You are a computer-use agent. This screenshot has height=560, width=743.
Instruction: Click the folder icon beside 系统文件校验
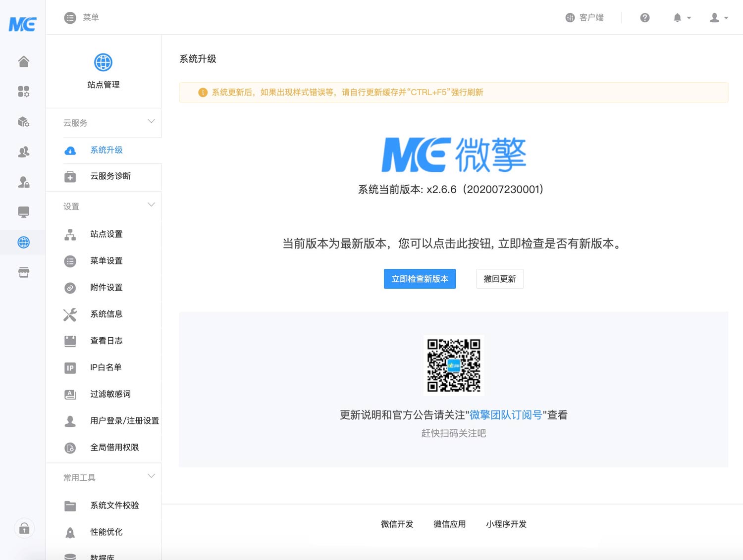click(x=70, y=506)
